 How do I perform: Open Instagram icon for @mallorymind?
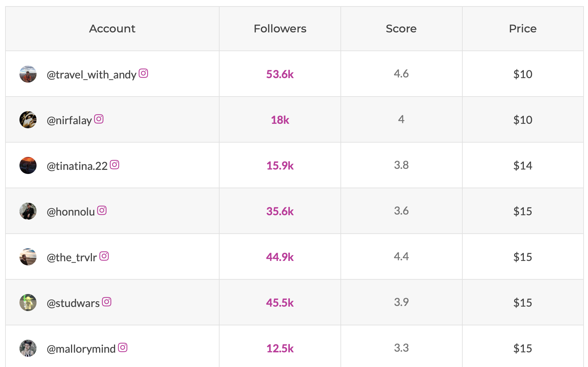tap(123, 348)
